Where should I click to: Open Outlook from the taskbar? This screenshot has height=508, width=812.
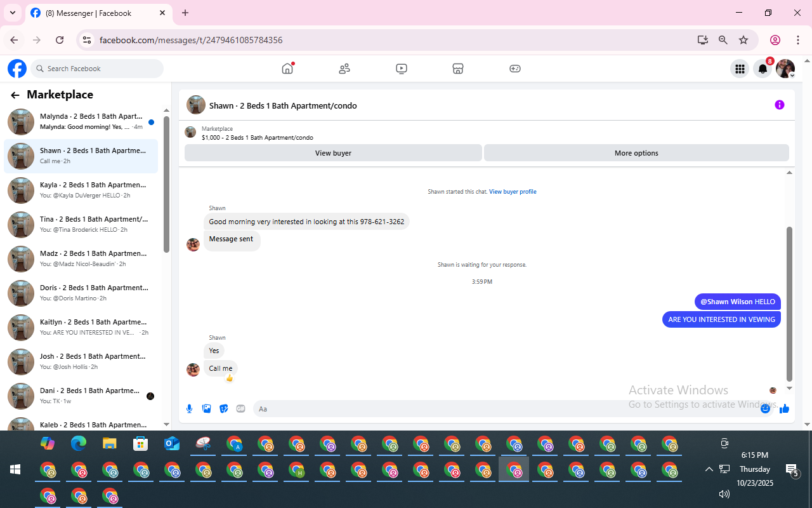pos(172,443)
